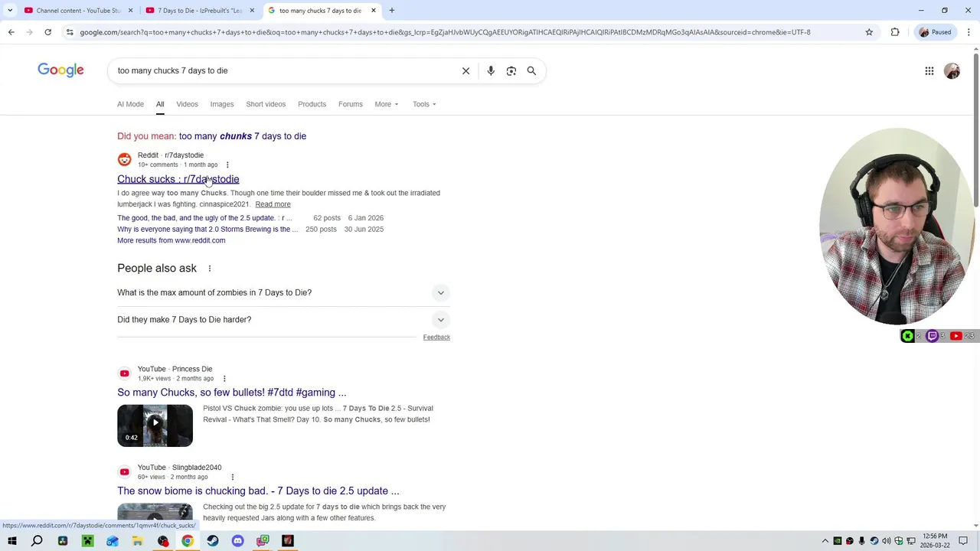Open 'More results from www.reddit.com'
Image resolution: width=980 pixels, height=551 pixels.
tap(171, 240)
